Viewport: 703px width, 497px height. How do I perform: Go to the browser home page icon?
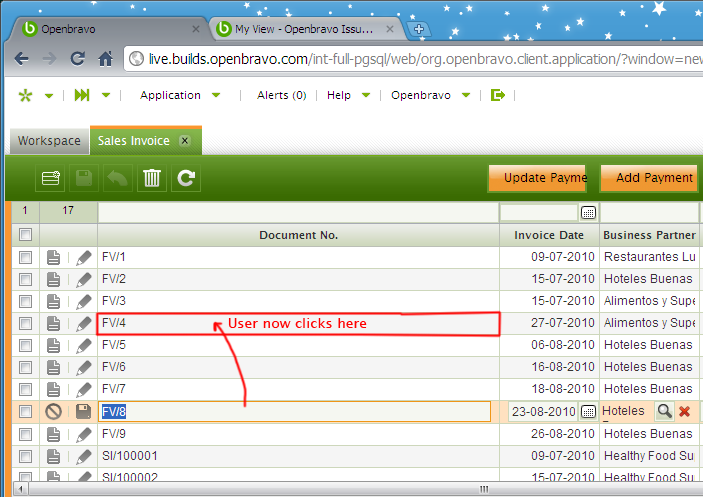pos(105,58)
